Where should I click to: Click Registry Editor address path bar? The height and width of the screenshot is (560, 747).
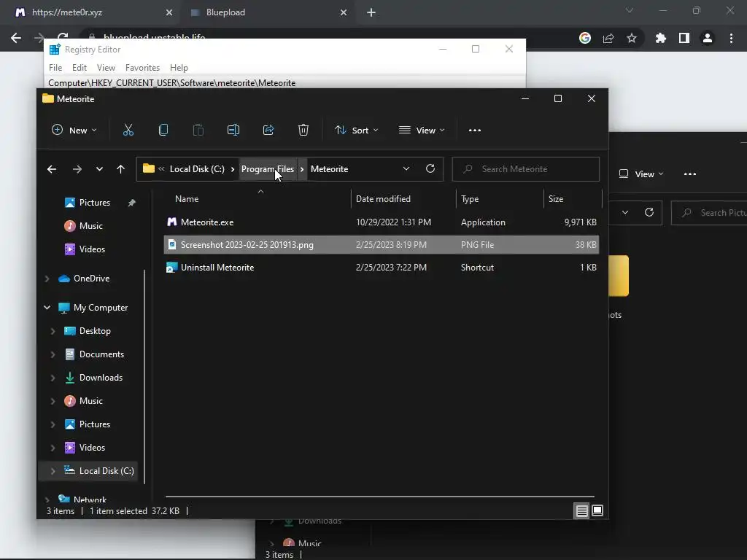(285, 83)
